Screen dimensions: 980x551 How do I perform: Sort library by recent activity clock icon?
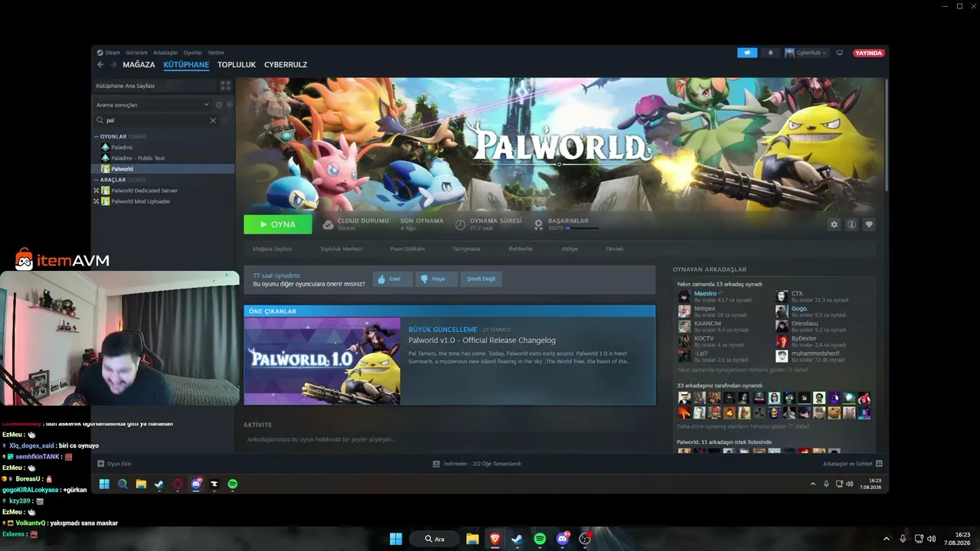coord(219,105)
